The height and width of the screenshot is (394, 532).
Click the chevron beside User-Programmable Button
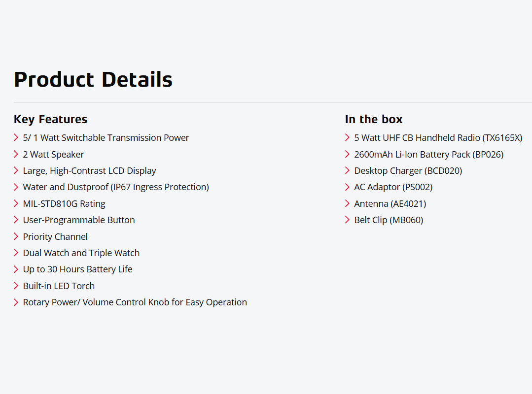pyautogui.click(x=16, y=220)
